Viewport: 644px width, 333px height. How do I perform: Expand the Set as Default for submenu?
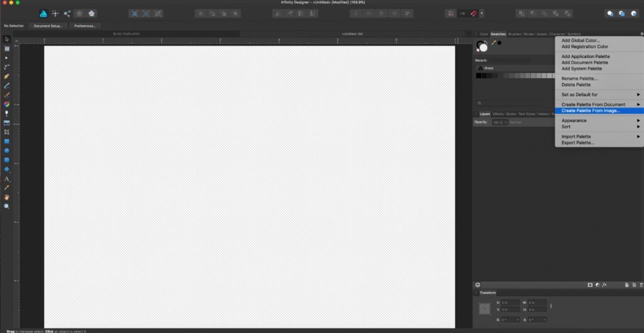599,94
